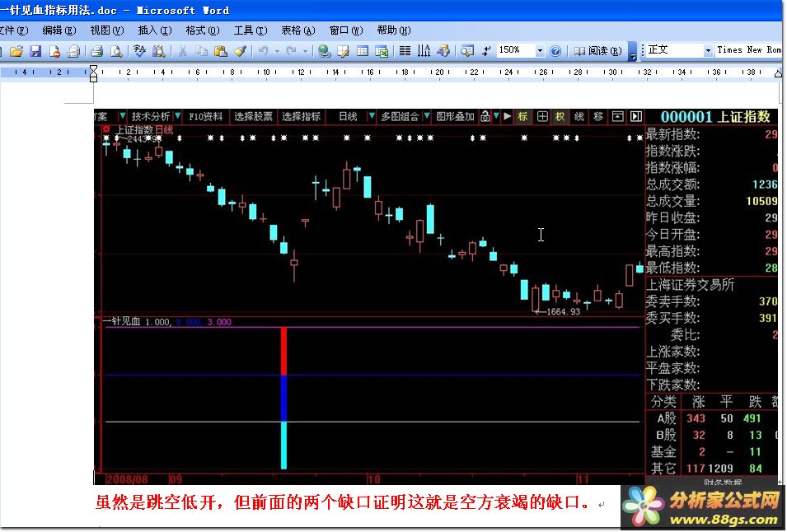Viewport: 787px width, 532px height.
Task: Open Undo history dropdown arrow
Action: click(277, 51)
